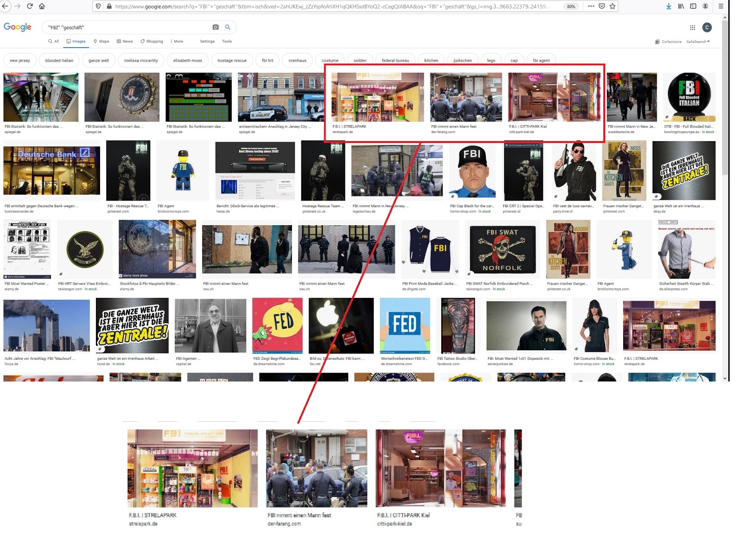Screen dimensions: 756x550
Task: Open the Apple logo Datenschutz image
Action: coord(341,325)
